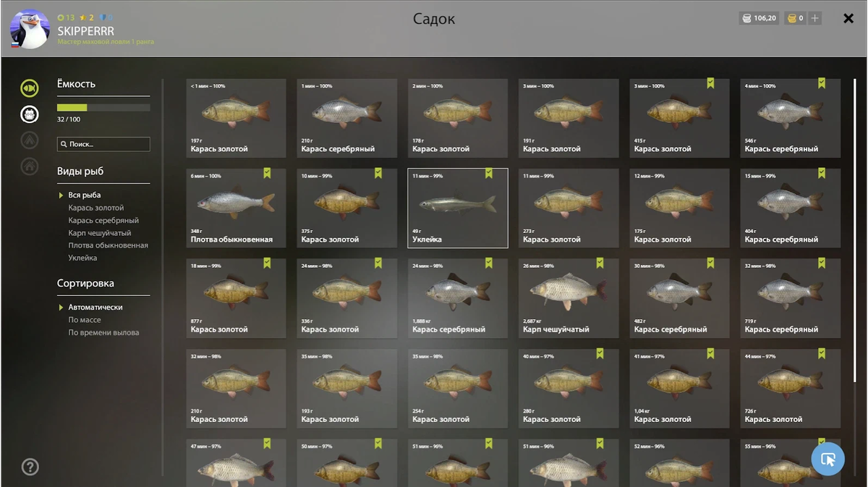Sort by По времени вылова
This screenshot has width=868, height=487.
(103, 333)
